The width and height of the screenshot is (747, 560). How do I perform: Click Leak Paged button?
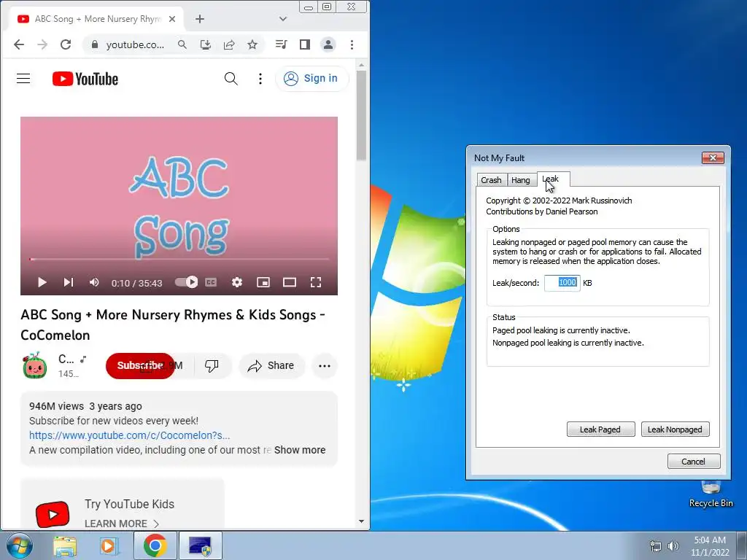[600, 429]
